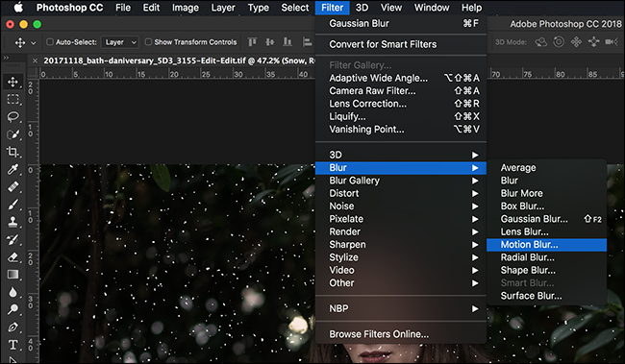Expand the Other submenu

[x=401, y=282]
